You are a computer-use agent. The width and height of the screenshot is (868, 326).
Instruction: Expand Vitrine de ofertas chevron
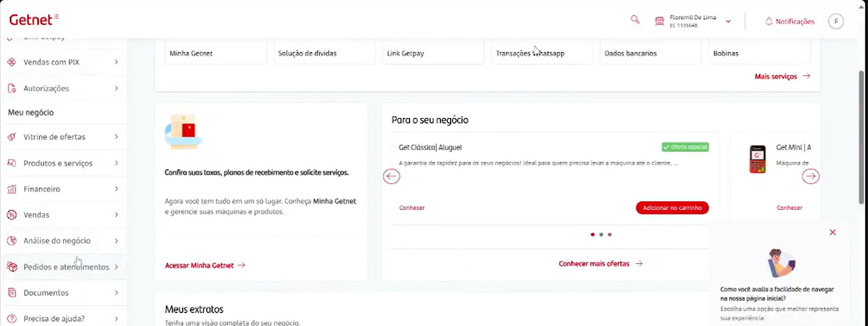116,137
